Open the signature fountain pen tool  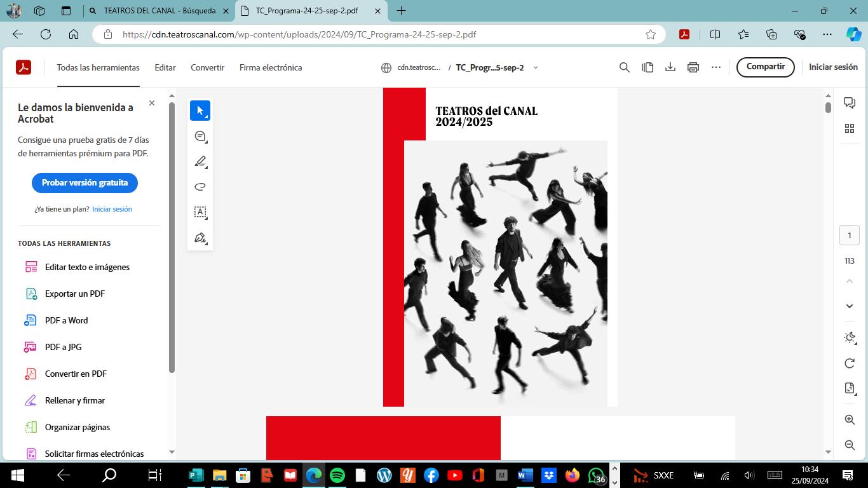tap(200, 238)
